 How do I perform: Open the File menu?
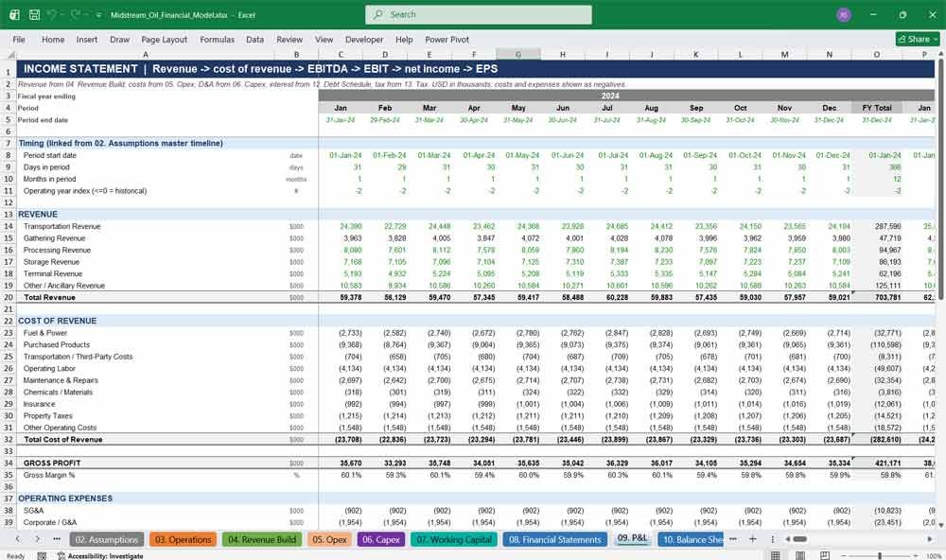tap(19, 39)
